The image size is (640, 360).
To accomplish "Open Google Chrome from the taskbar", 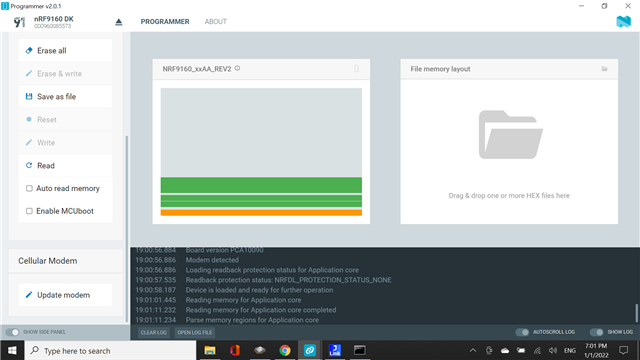I will [284, 350].
